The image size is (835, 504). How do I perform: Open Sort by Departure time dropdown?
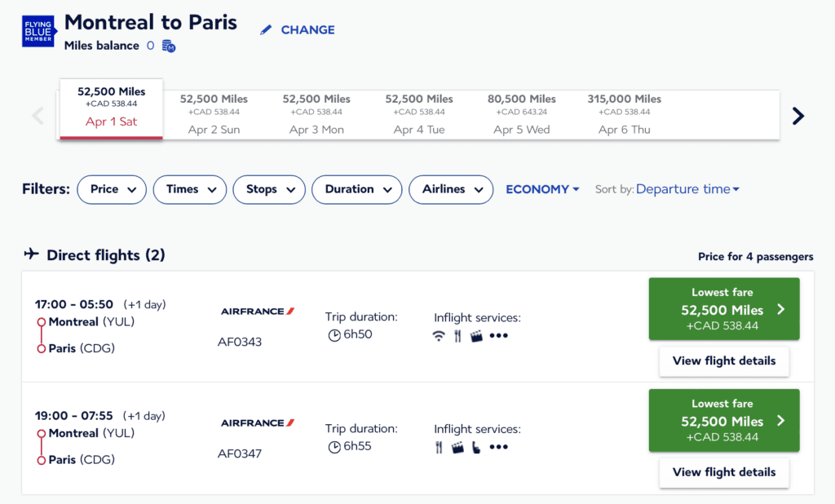coord(687,189)
